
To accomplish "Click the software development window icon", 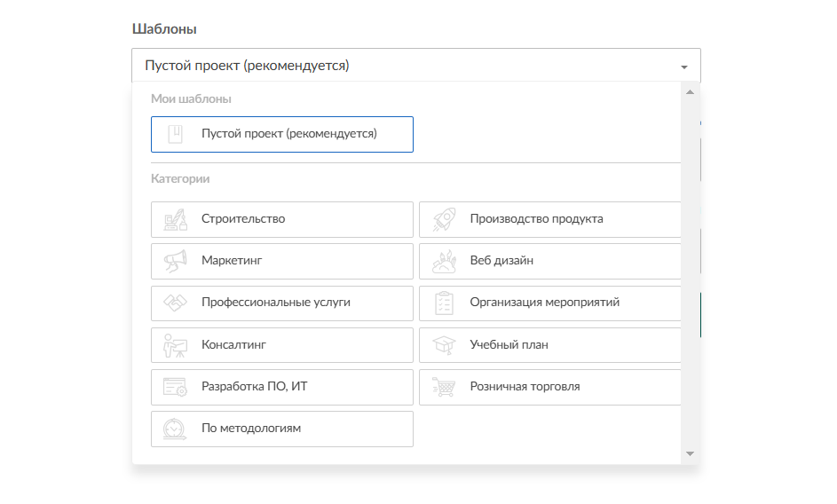I will pos(175,387).
